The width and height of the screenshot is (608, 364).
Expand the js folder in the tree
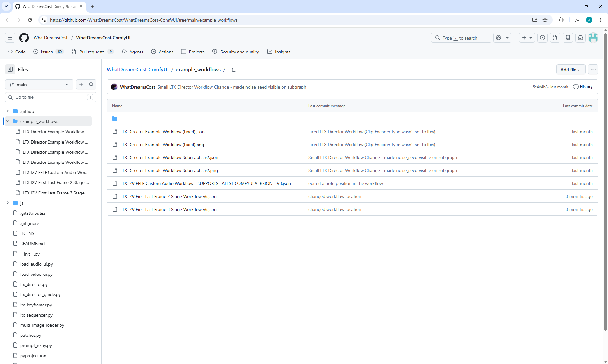click(x=8, y=203)
